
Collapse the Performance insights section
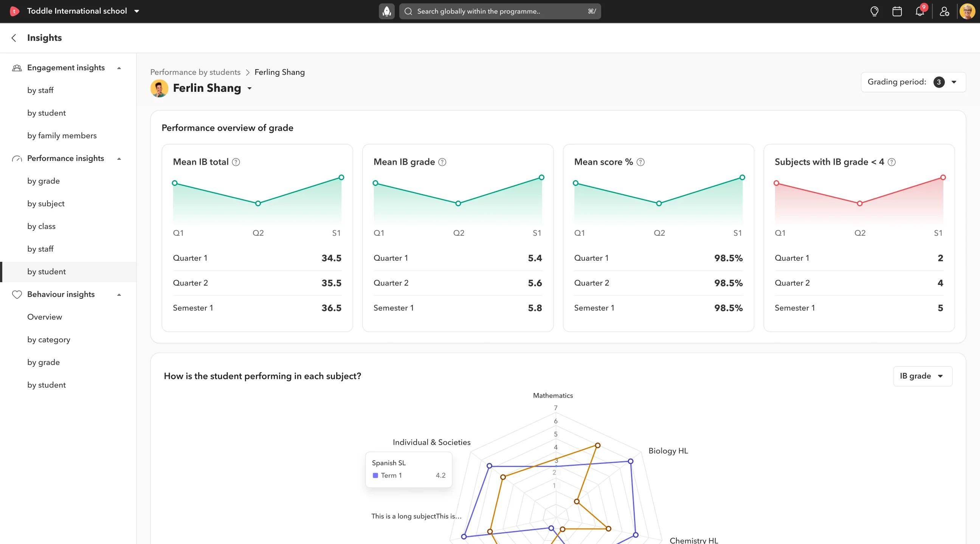[x=119, y=159]
